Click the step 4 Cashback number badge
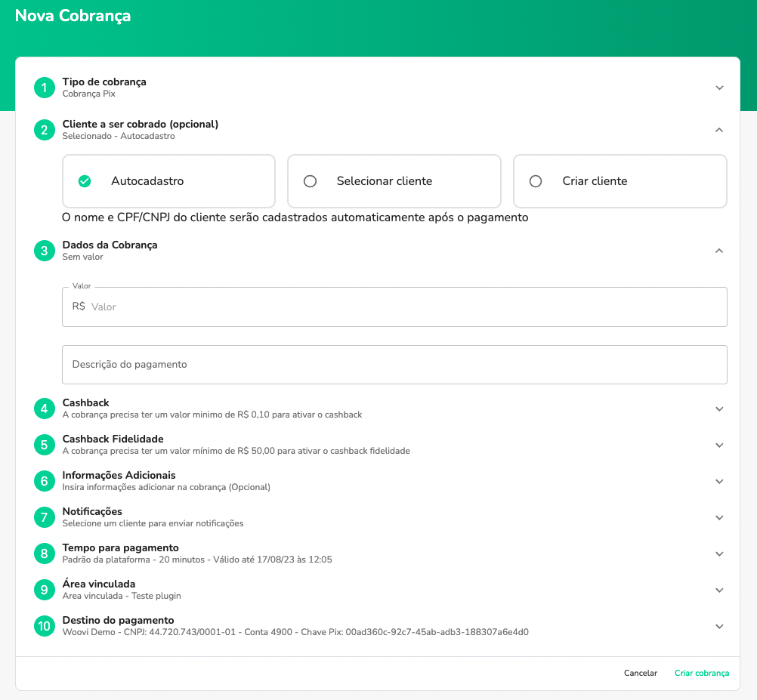 click(x=45, y=409)
